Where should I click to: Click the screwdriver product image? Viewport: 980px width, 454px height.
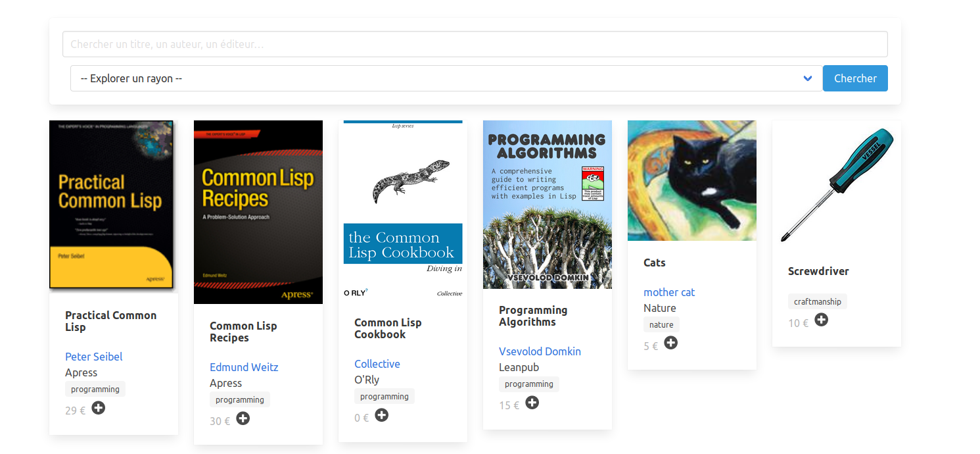click(x=837, y=185)
